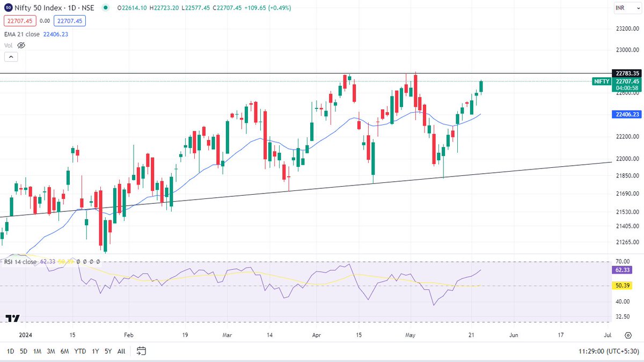Switch to the YTD range tab
Viewport: 644px width, 362px height.
coord(80,351)
